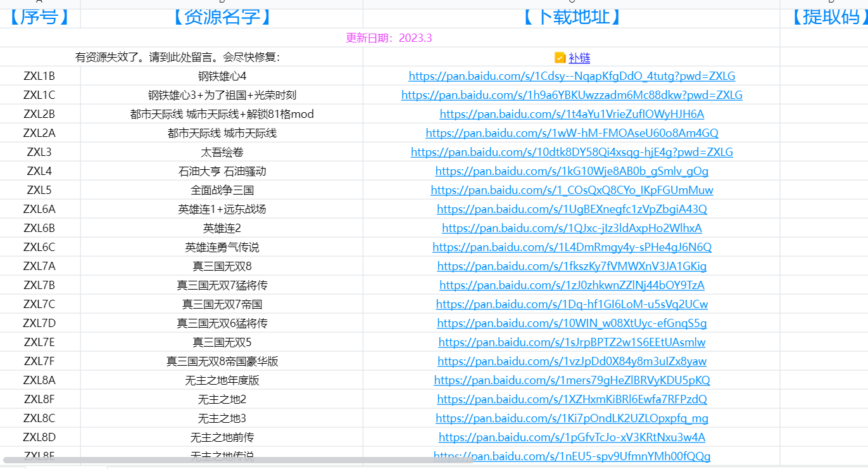Open the 石油大亨 石油骚动 download link

pos(572,171)
